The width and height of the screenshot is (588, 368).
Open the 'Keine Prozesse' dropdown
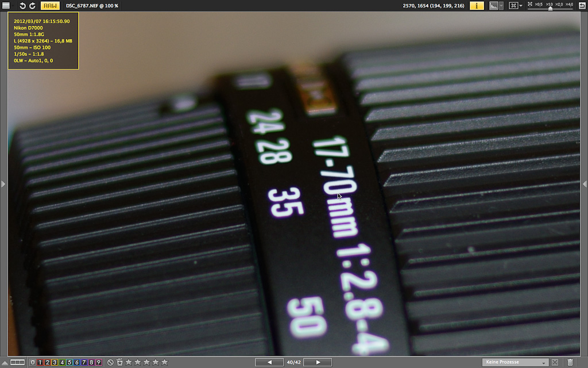click(x=515, y=362)
